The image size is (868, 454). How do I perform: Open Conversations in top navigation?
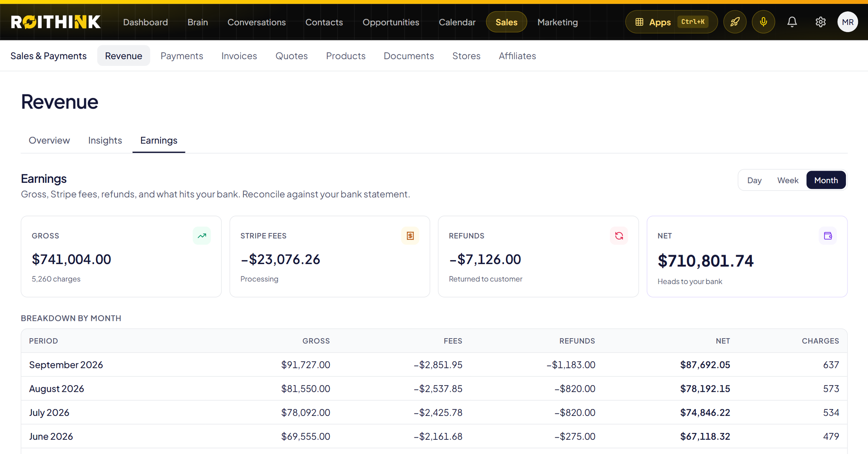click(256, 22)
